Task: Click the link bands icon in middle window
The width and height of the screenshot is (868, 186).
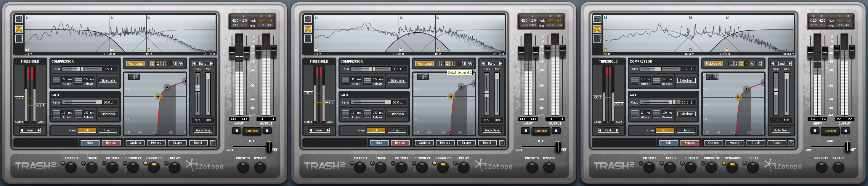Action: click(470, 63)
